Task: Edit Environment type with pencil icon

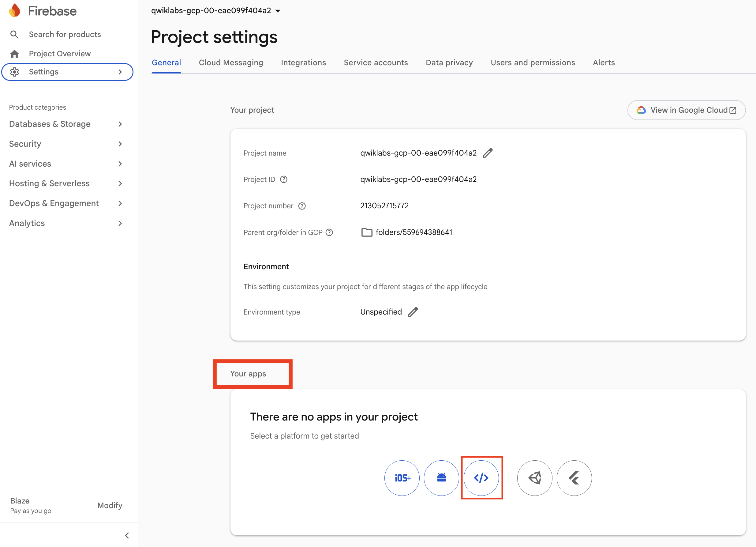Action: point(413,312)
